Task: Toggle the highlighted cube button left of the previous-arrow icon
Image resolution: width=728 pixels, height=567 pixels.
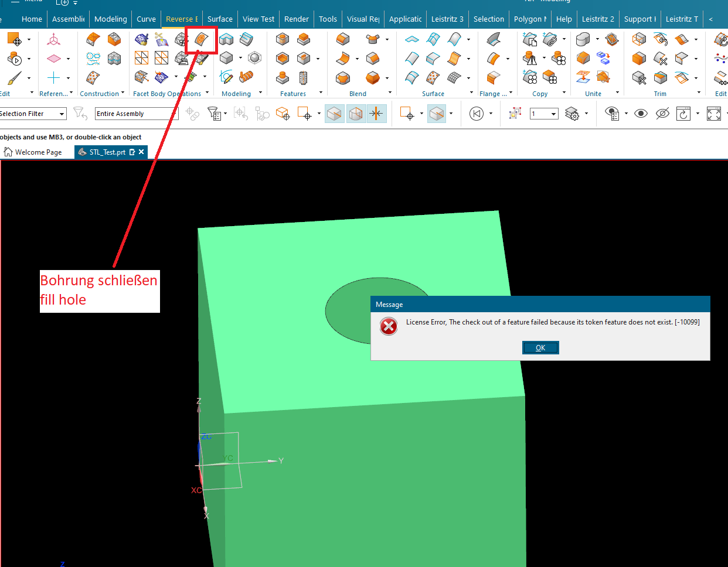Action: coord(437,114)
